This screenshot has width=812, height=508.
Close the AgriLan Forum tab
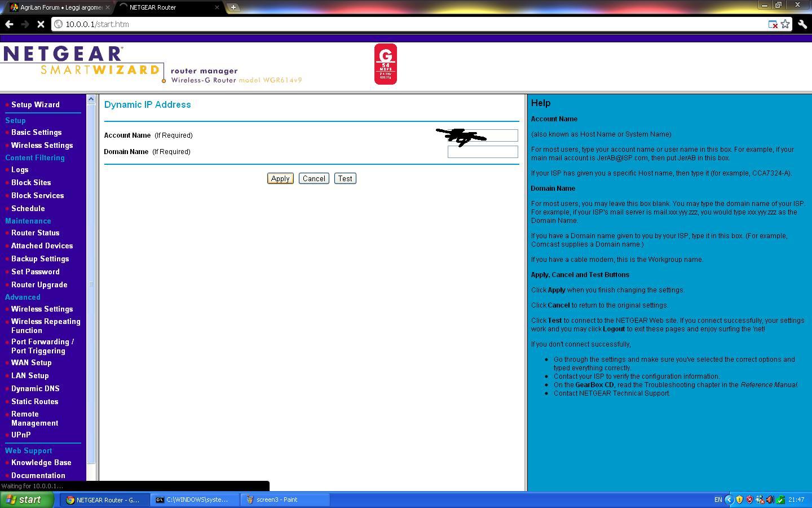point(108,7)
